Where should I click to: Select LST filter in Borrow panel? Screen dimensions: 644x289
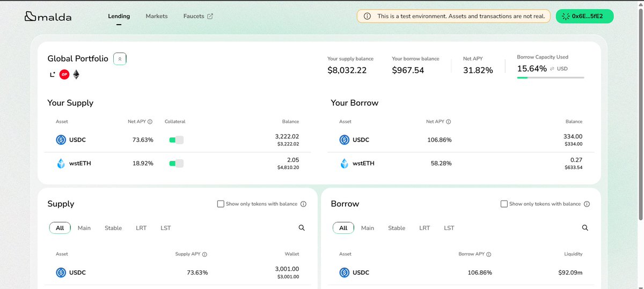[449, 228]
